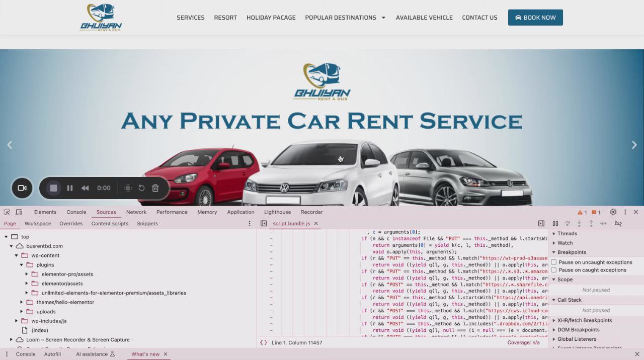
Task: Click the Loom camera toggle bubble
Action: click(22, 188)
